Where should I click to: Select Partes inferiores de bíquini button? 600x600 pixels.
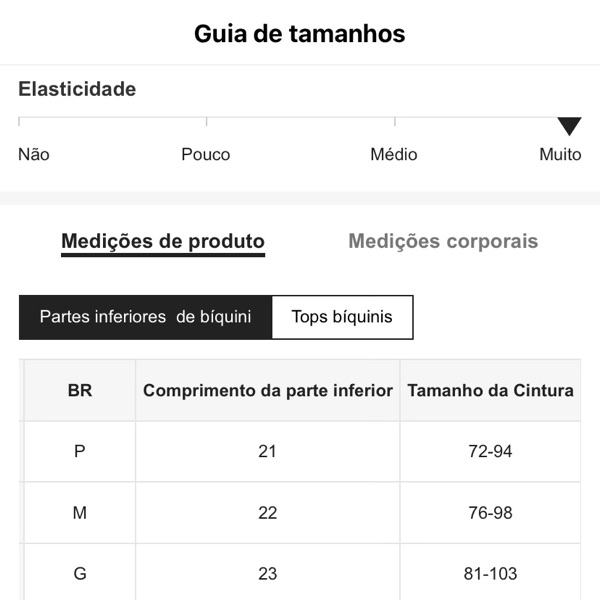145,317
